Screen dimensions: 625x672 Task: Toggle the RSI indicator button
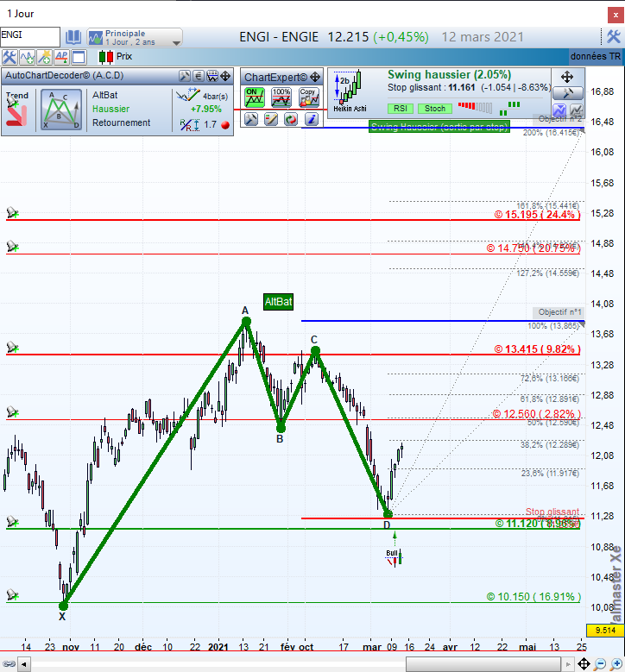pos(401,109)
